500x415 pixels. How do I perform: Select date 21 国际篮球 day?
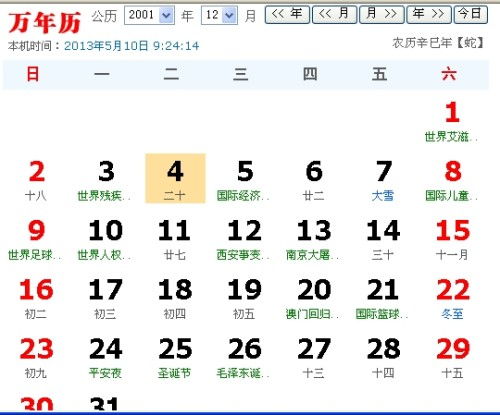tap(383, 298)
